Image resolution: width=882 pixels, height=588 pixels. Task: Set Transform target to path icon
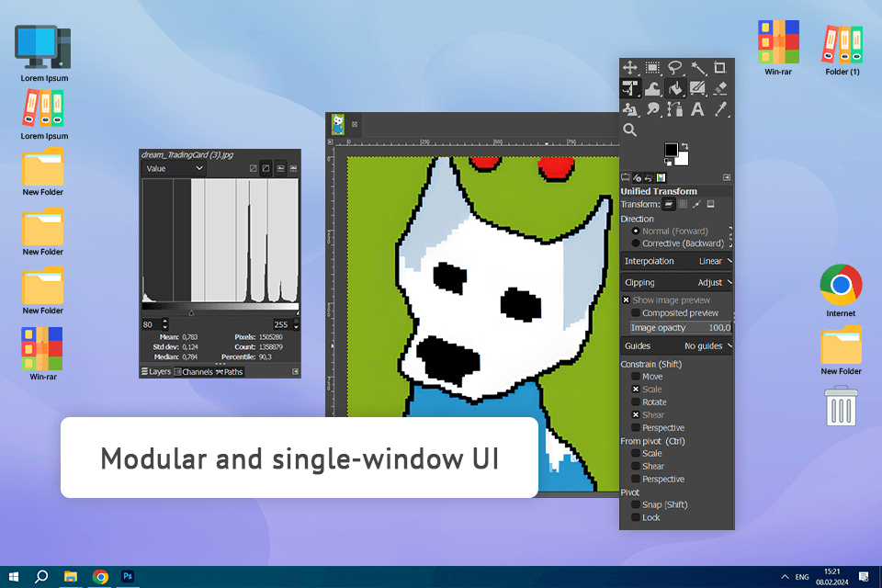[x=697, y=204]
